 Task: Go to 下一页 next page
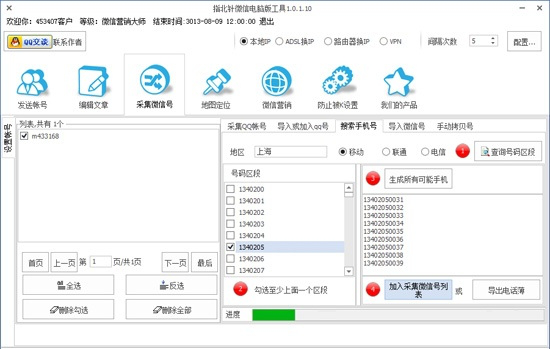[175, 262]
